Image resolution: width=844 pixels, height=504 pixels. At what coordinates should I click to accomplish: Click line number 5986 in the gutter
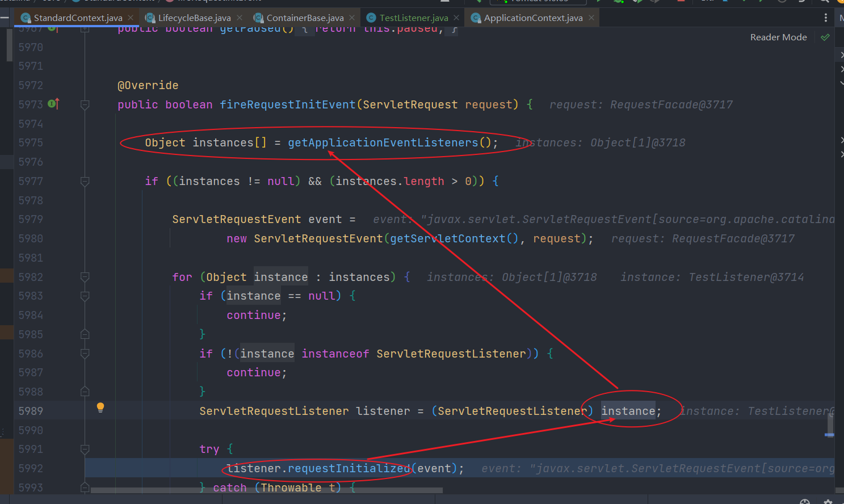[31, 354]
